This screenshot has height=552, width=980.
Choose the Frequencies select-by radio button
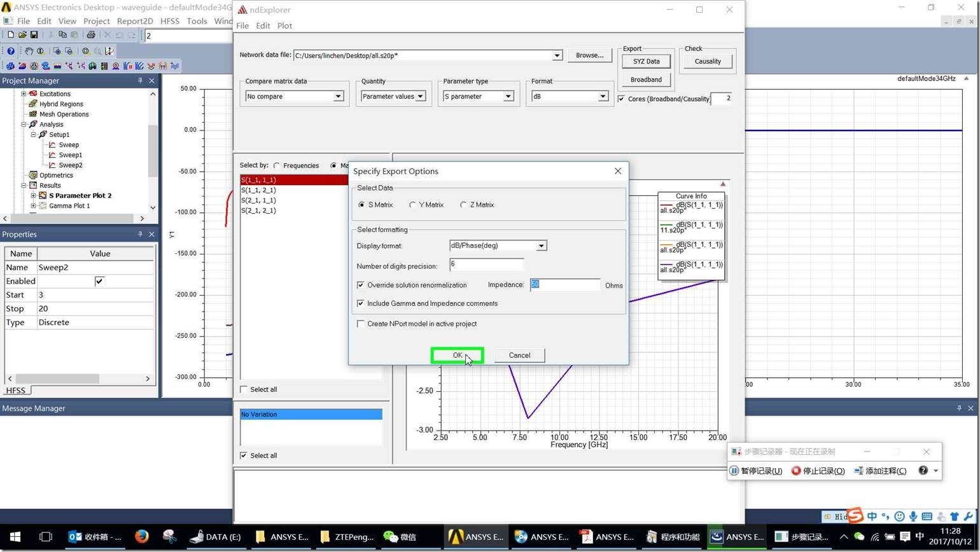(x=277, y=165)
